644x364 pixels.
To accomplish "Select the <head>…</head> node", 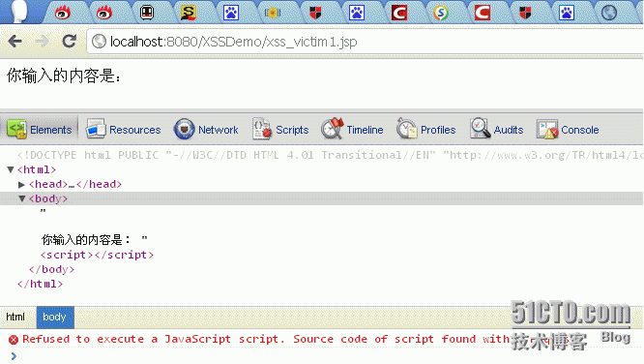I will pos(75,184).
